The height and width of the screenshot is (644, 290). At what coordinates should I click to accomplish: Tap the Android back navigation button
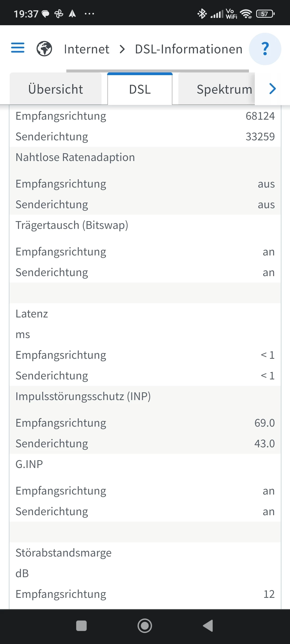[x=208, y=626]
